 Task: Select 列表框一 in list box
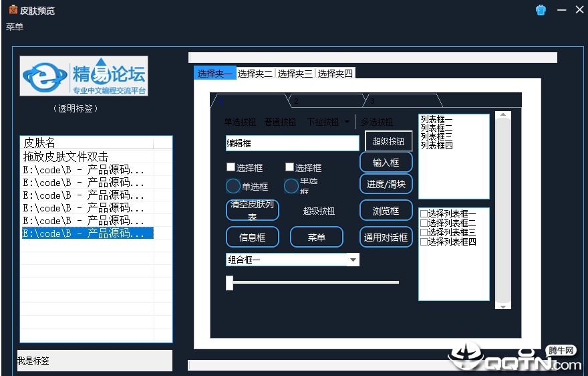436,120
